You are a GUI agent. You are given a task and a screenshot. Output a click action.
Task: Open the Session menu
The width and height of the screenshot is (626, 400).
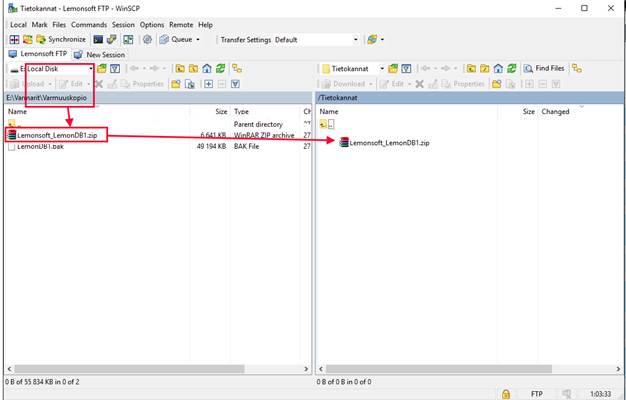tap(123, 25)
